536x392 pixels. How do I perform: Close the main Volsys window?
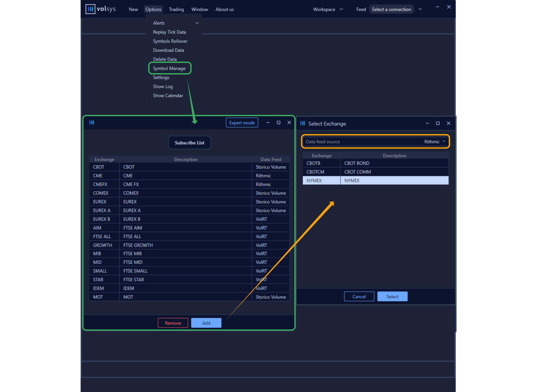tap(449, 7)
